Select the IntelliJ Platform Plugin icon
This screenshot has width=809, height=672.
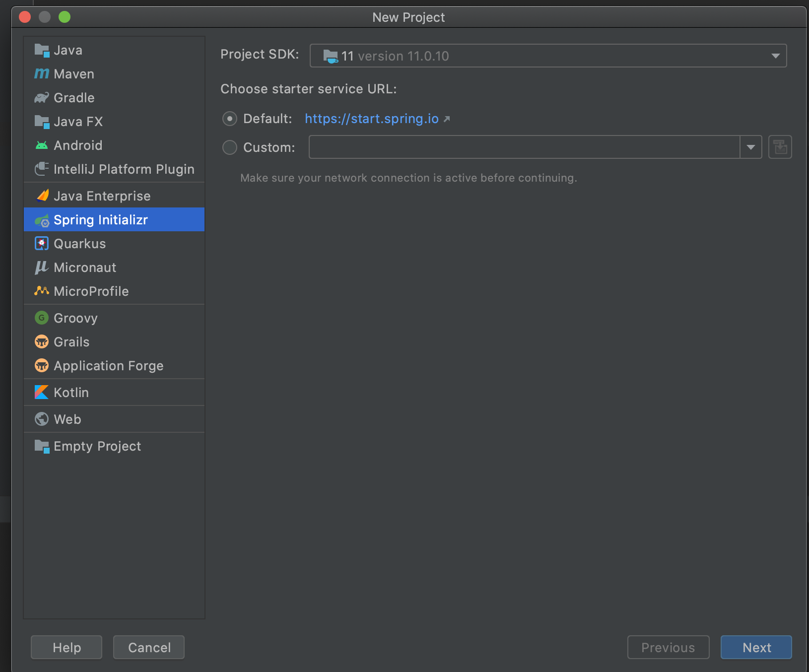click(42, 169)
